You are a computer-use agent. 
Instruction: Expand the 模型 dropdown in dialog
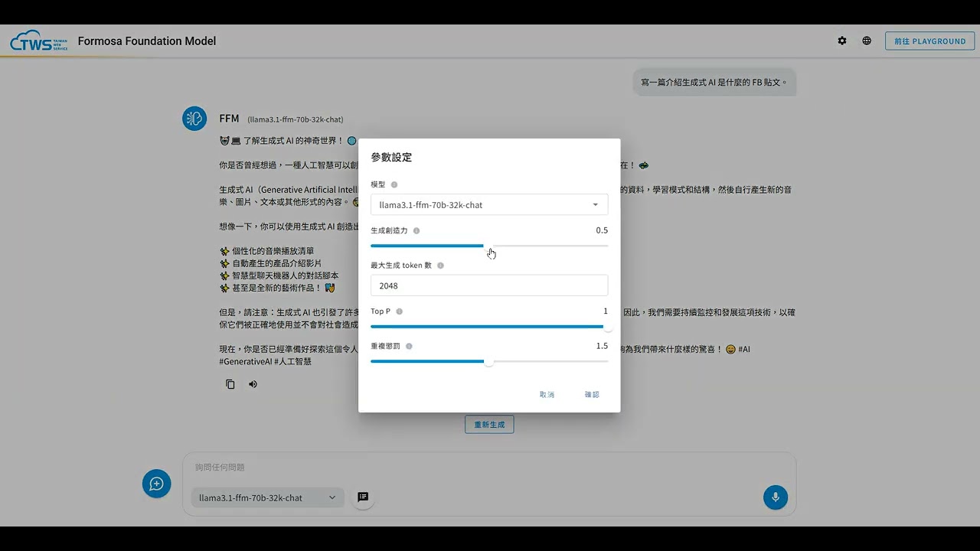click(489, 204)
